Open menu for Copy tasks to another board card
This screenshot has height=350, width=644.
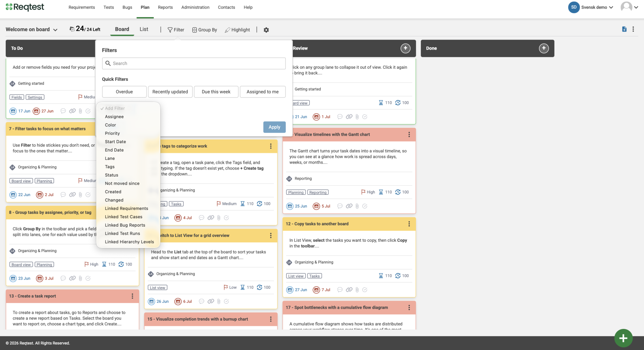pos(409,224)
